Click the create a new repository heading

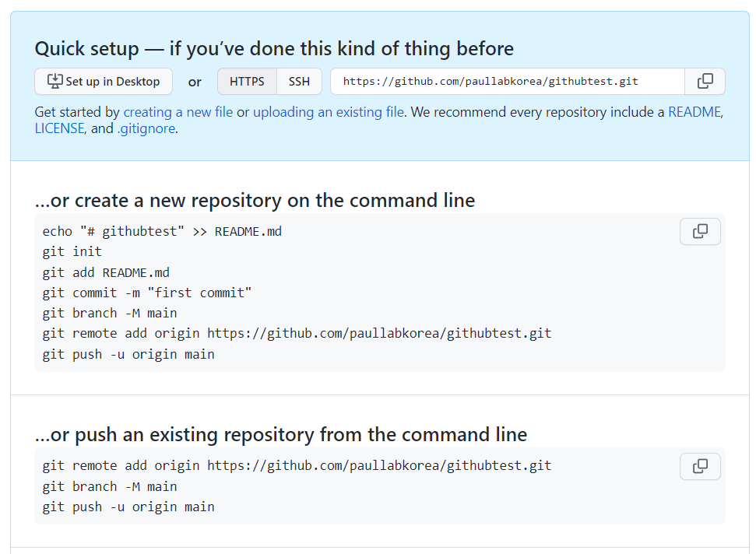tap(255, 201)
